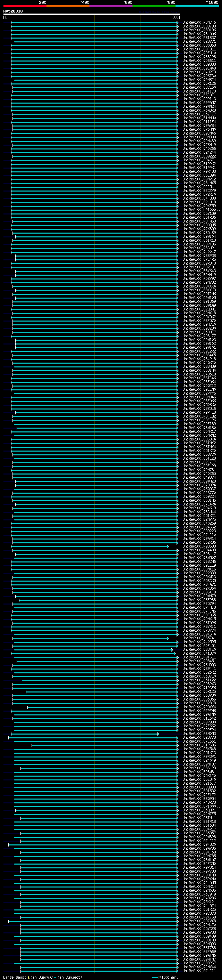
Task: Select UniRef100_B7FHJ3 label
Action: coord(199,608)
